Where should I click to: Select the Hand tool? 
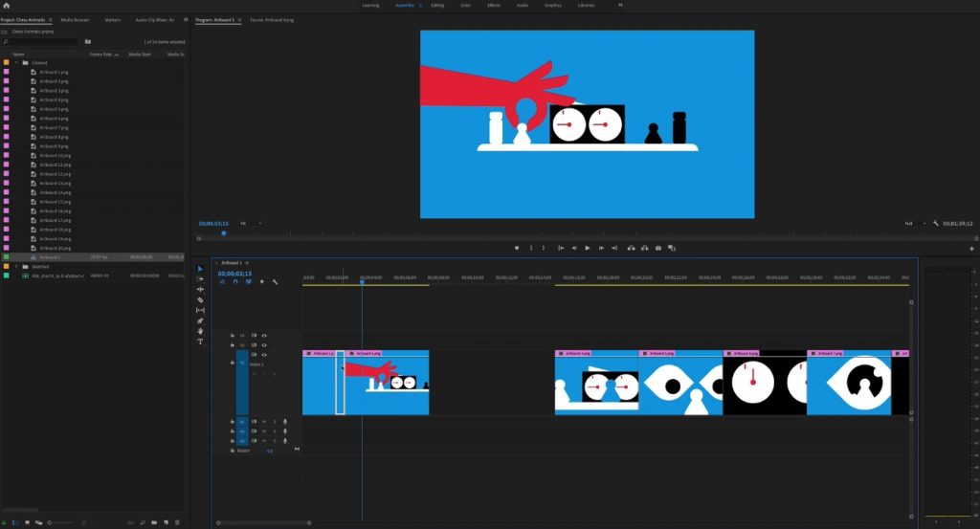point(200,331)
